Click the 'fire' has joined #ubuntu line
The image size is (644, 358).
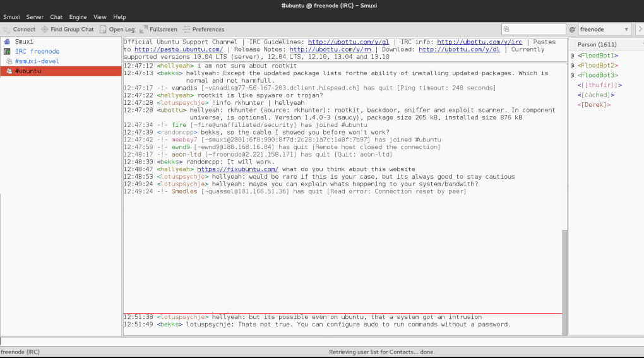coord(245,125)
